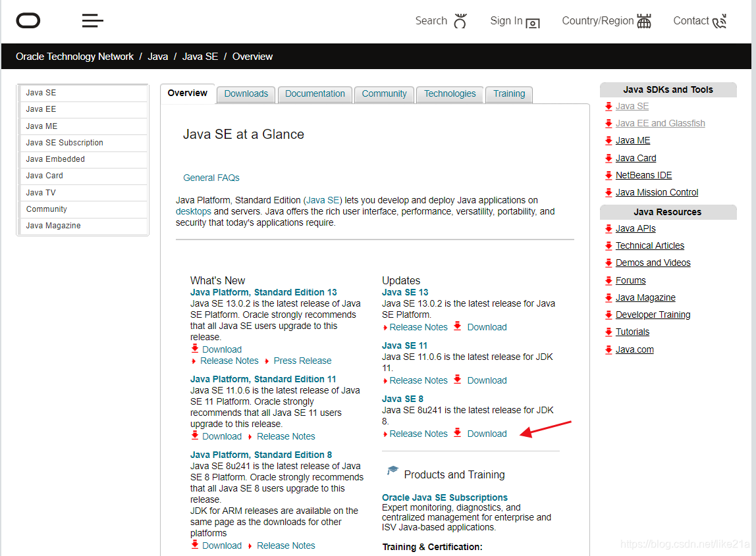Open Java Platform, Standard Edition 8 heading link
Image resolution: width=756 pixels, height=556 pixels.
pyautogui.click(x=261, y=455)
